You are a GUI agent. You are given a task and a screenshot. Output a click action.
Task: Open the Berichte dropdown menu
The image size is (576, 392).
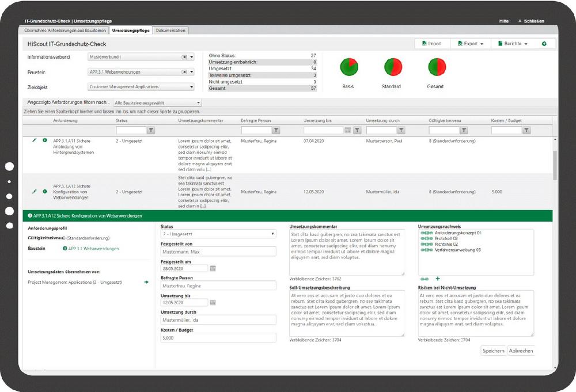[512, 44]
